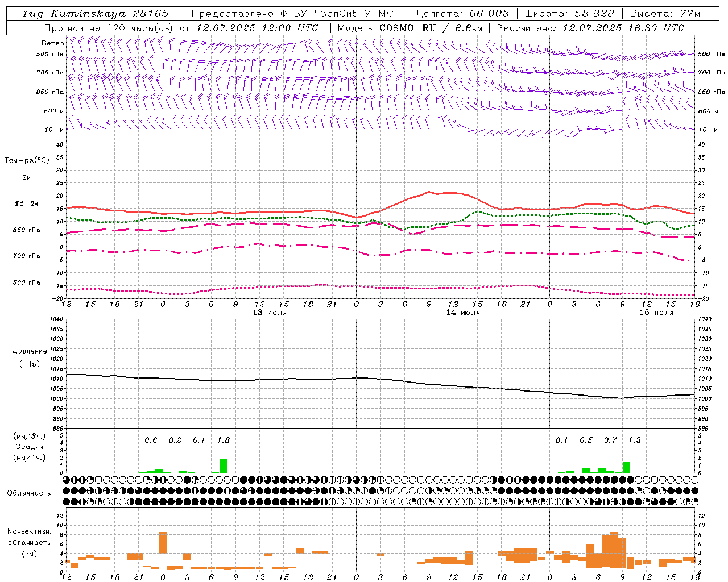Click the 'Осадки' precipitation label
The image size is (728, 582).
click(x=30, y=447)
